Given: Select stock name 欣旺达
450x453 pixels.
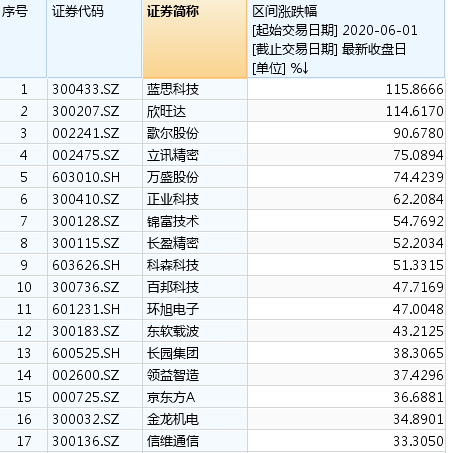Looking at the screenshot, I should [166, 111].
